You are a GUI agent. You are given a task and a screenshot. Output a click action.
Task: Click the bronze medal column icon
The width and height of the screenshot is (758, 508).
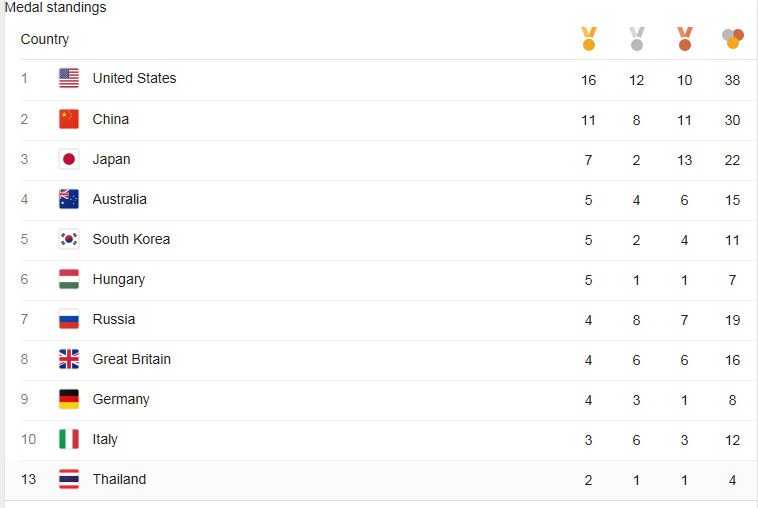(684, 39)
